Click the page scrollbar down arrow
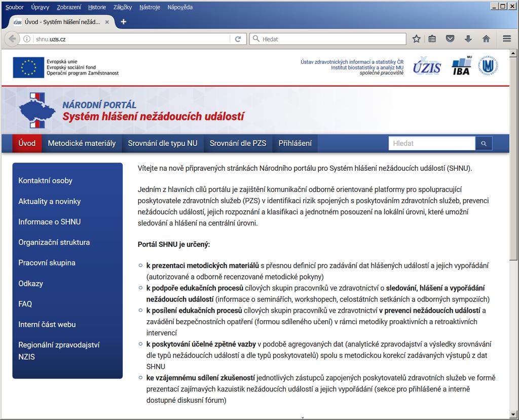Image resolution: width=519 pixels, height=420 pixels. pyautogui.click(x=513, y=414)
